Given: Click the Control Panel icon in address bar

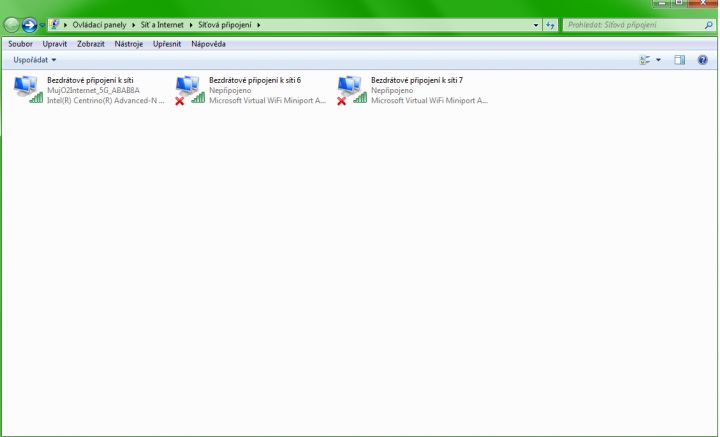Looking at the screenshot, I should pyautogui.click(x=54, y=25).
